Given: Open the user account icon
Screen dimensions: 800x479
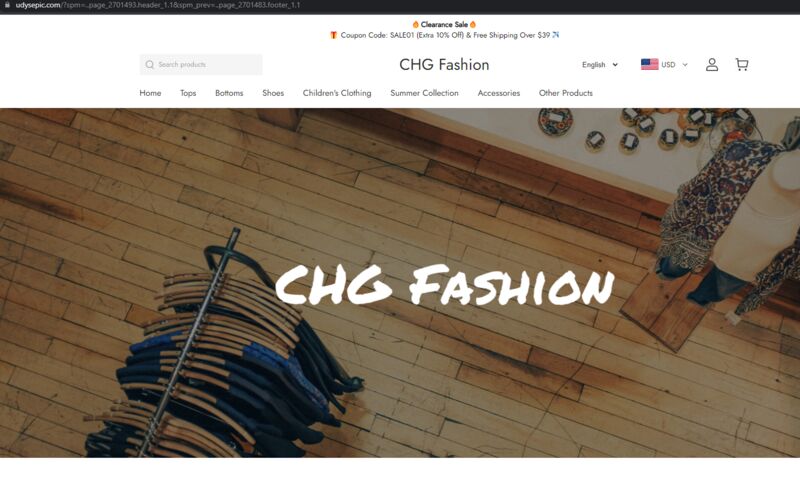Looking at the screenshot, I should pyautogui.click(x=712, y=65).
